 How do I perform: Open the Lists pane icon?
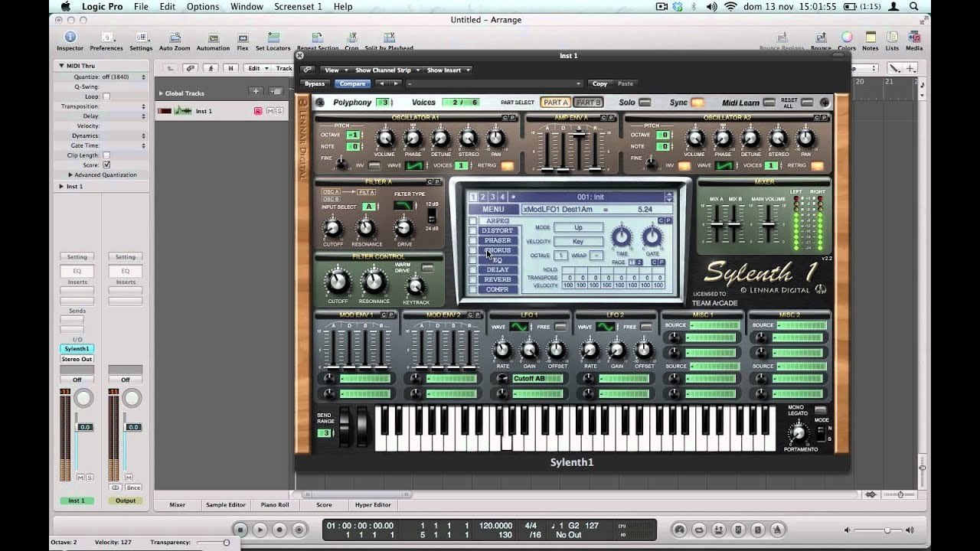(892, 37)
